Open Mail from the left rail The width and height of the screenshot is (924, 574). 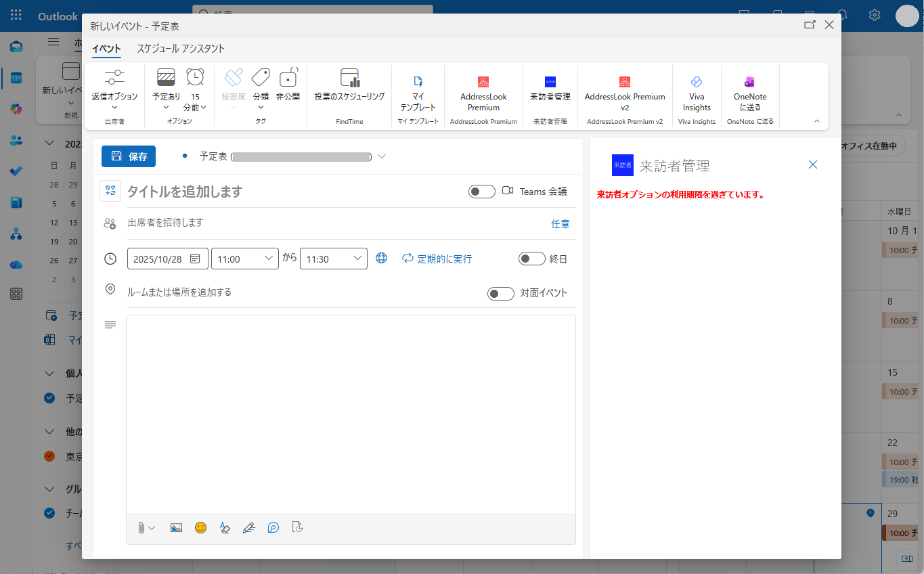(x=16, y=47)
